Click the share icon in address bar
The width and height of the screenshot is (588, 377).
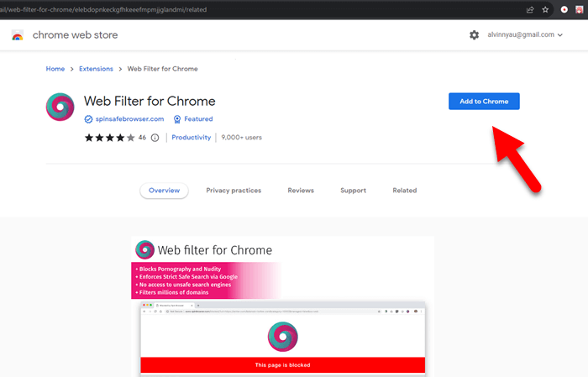pyautogui.click(x=530, y=10)
